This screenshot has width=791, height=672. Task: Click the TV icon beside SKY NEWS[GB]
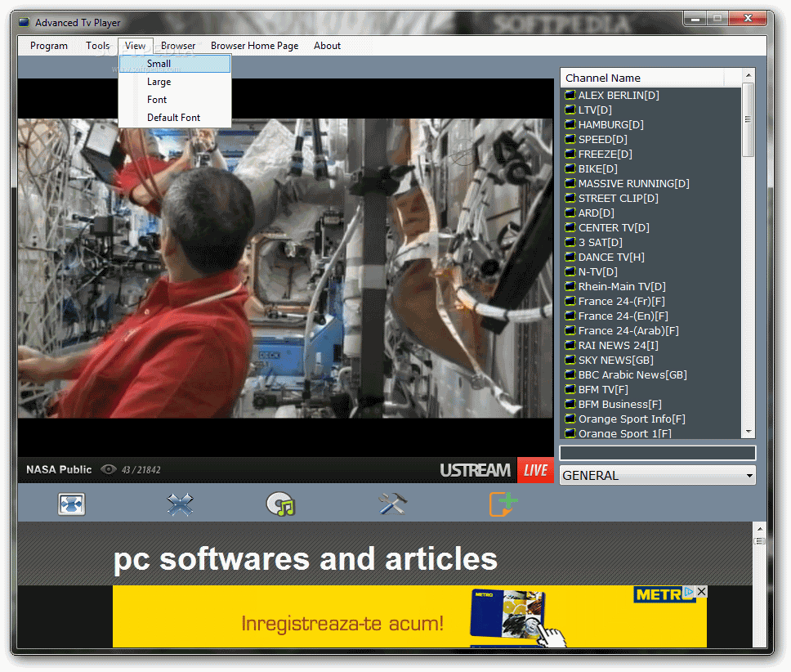pos(570,360)
